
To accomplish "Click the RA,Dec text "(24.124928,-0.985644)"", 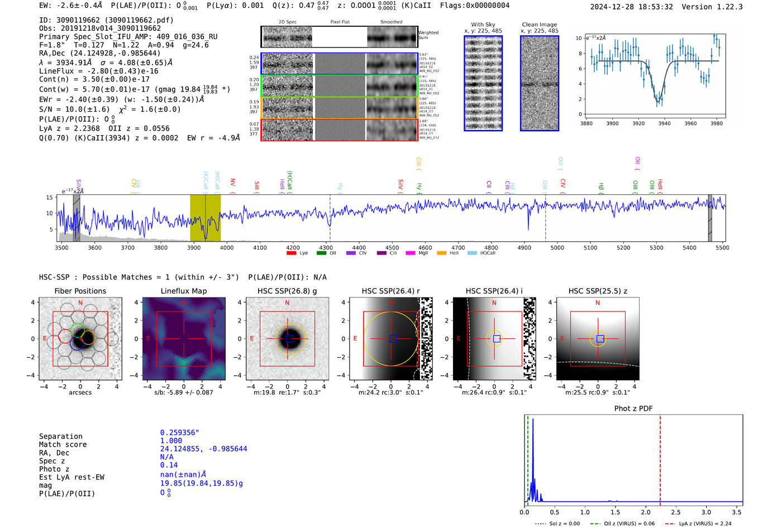I will (113, 54).
